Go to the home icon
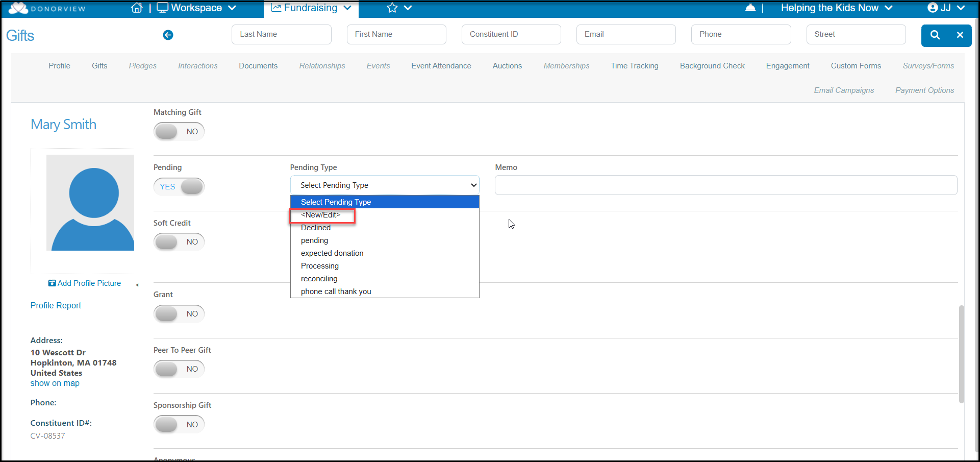Screen dimensions: 980x462 pyautogui.click(x=137, y=8)
